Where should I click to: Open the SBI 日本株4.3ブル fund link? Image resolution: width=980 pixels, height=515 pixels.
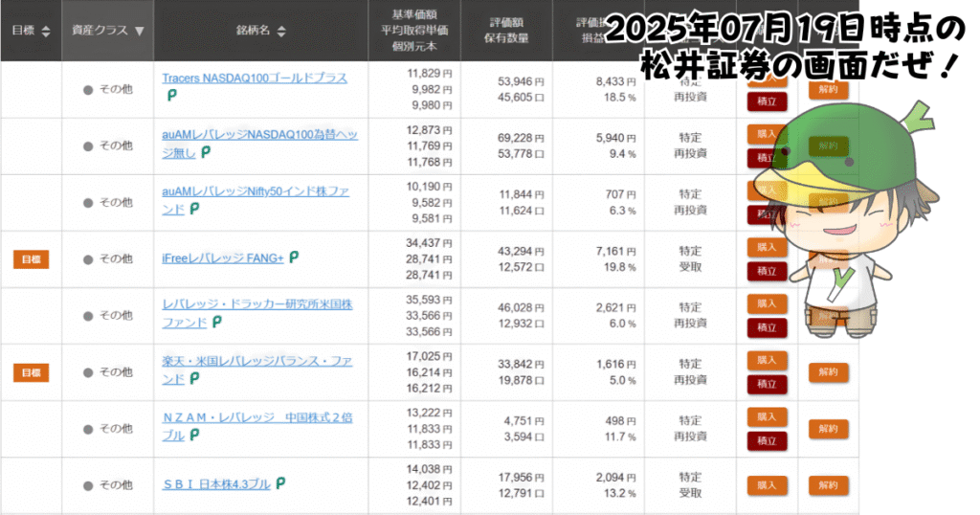point(216,484)
